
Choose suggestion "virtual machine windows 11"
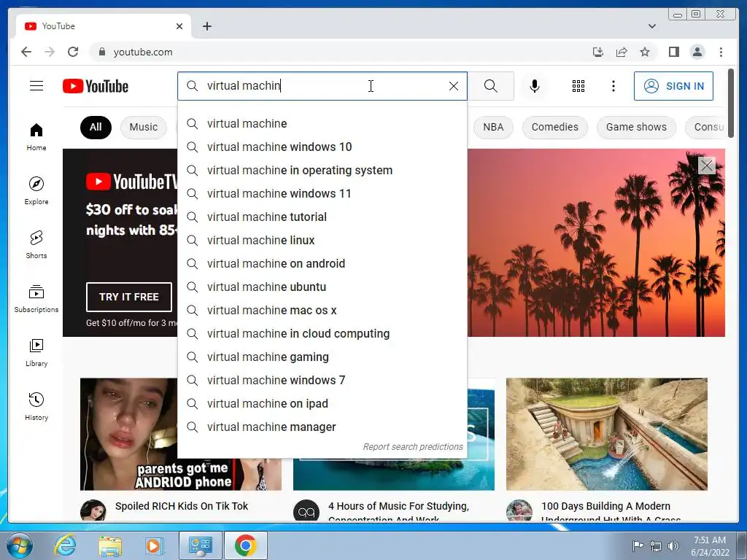click(x=322, y=194)
